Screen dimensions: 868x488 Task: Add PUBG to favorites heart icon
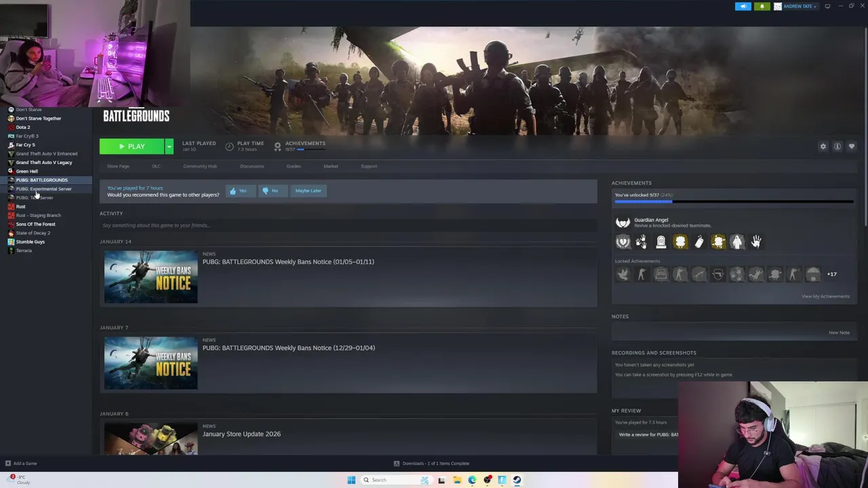(x=852, y=146)
